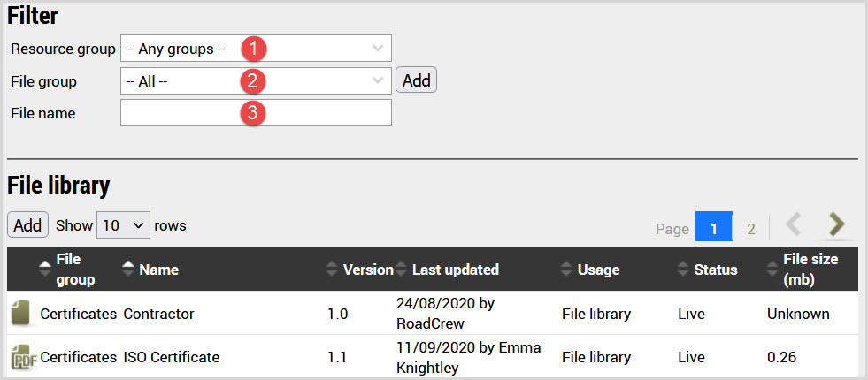Screen dimensions: 868x380
Task: Focus the File name filter field
Action: [256, 113]
